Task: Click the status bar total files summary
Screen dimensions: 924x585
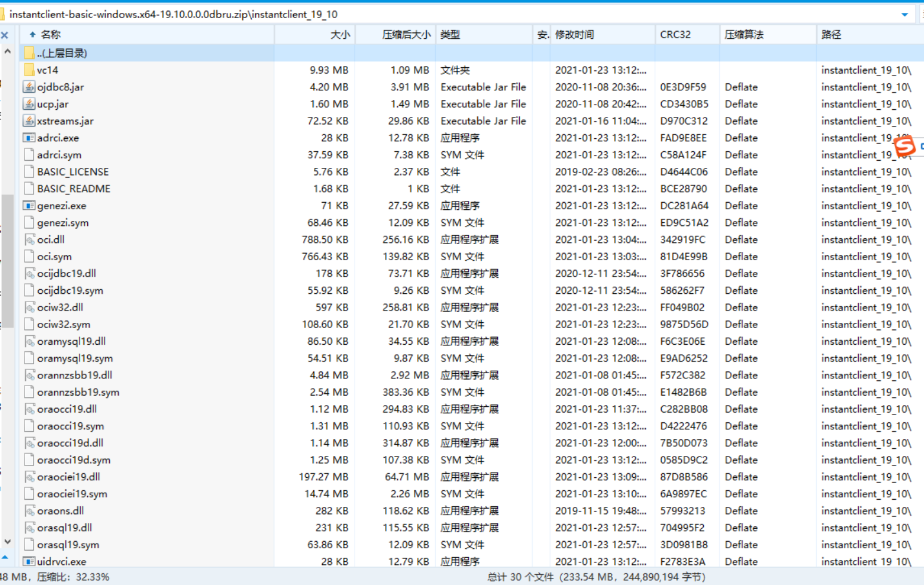Action: point(596,577)
